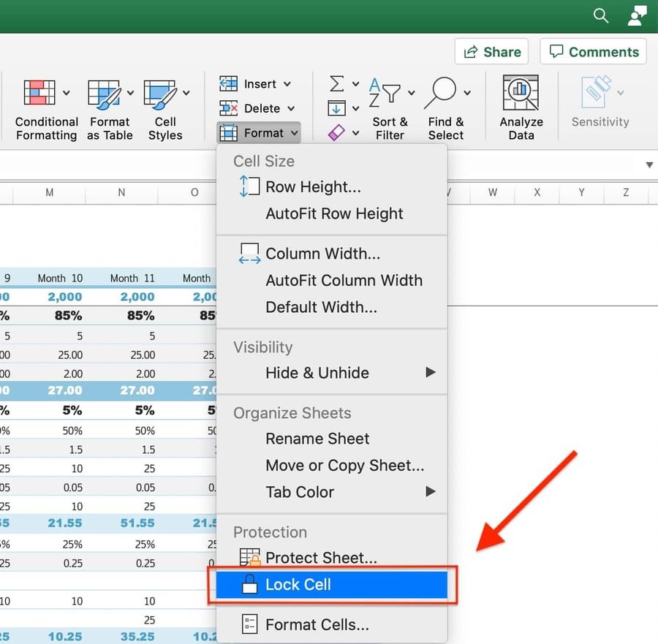The width and height of the screenshot is (658, 644).
Task: Select Rename Sheet menu item
Action: coord(331,439)
